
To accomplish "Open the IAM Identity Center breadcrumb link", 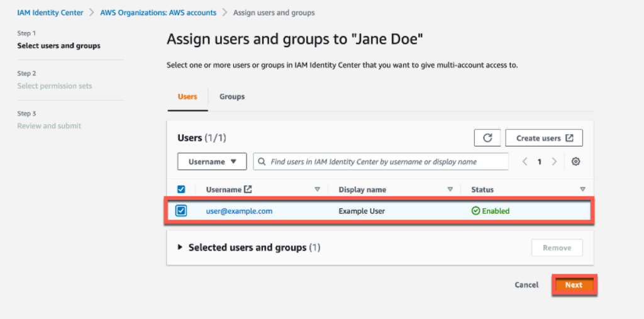I will (50, 13).
